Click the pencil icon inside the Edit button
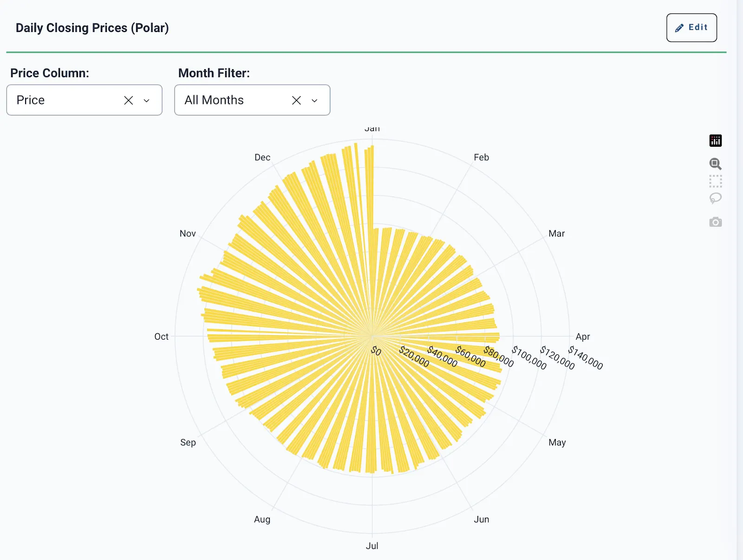 point(679,27)
